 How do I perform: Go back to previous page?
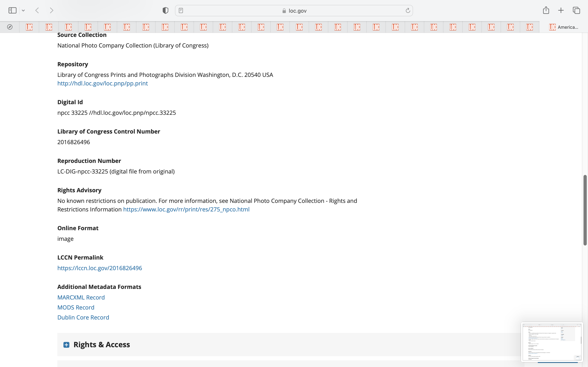tap(37, 10)
